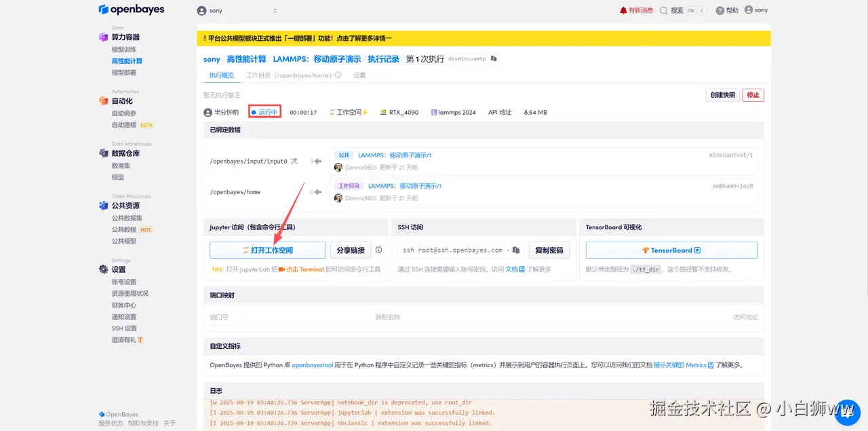Click the 搜索 search magnifier

[664, 10]
